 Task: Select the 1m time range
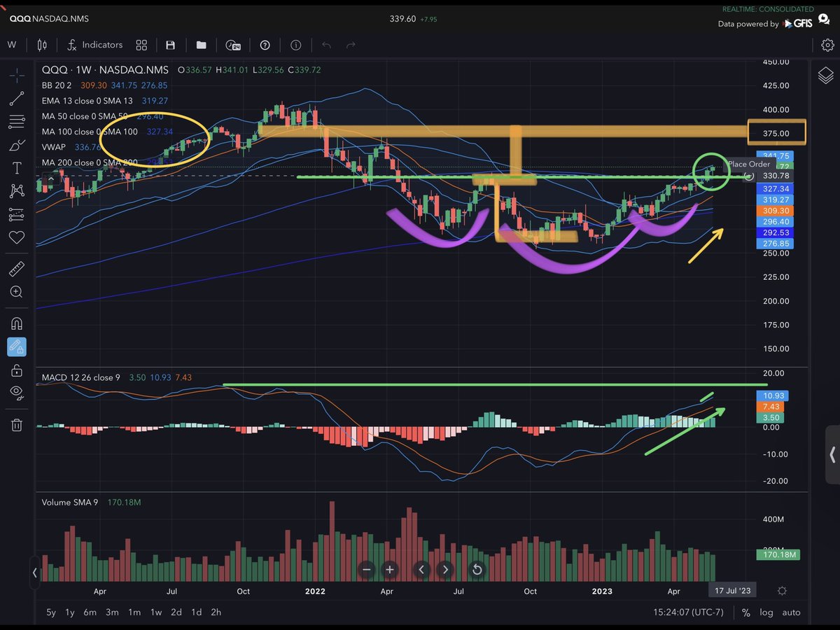[134, 612]
